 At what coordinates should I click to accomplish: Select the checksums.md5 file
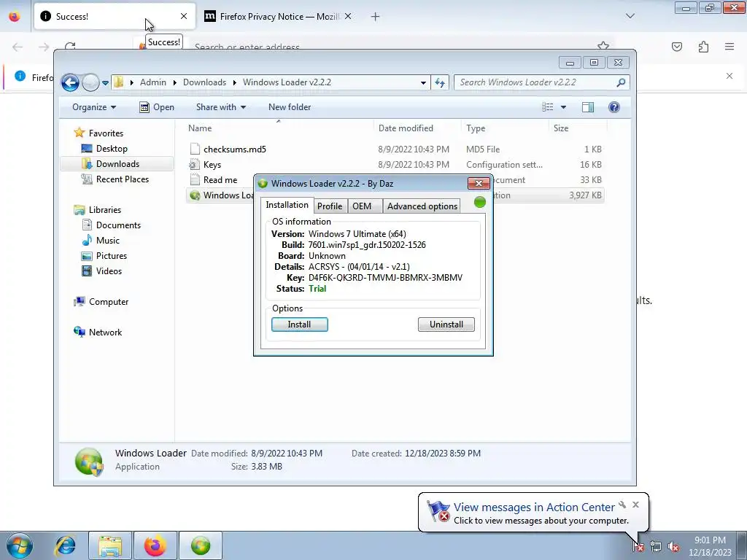pyautogui.click(x=395, y=149)
